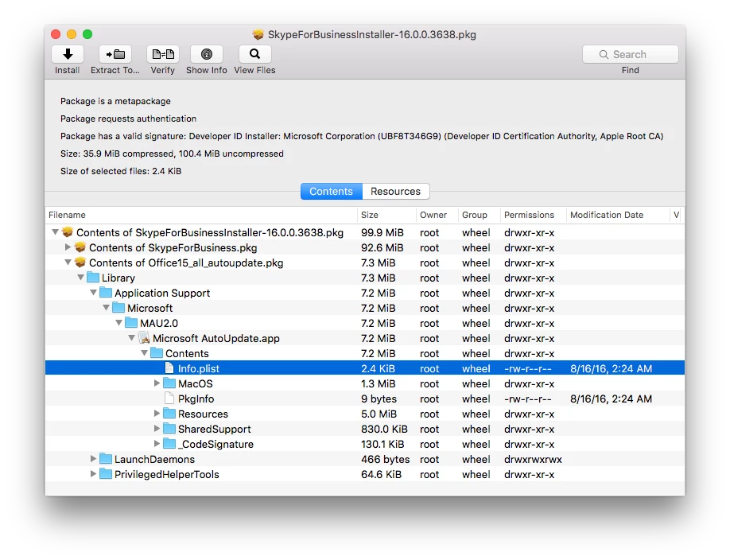Zoom the window with the green button
The image size is (730, 560).
point(87,34)
